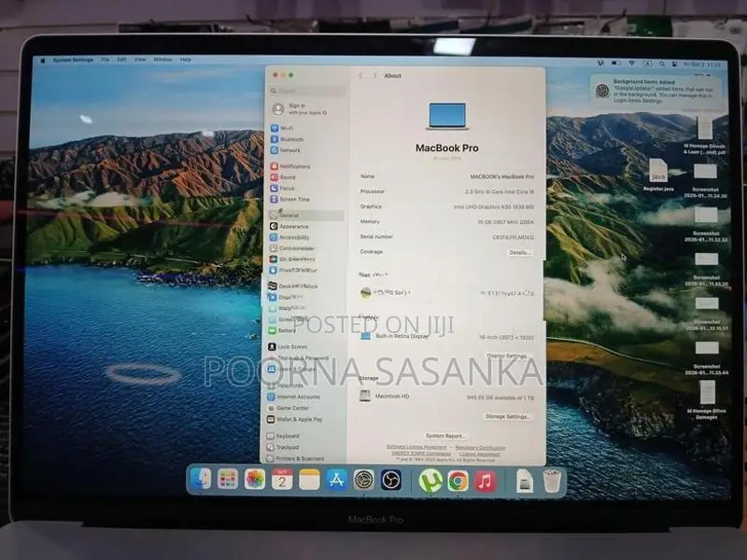
Task: Click the Background Items Added notification
Action: [x=655, y=91]
